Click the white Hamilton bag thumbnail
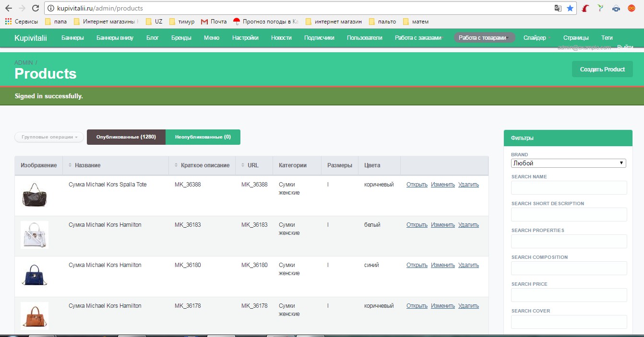 (x=35, y=235)
